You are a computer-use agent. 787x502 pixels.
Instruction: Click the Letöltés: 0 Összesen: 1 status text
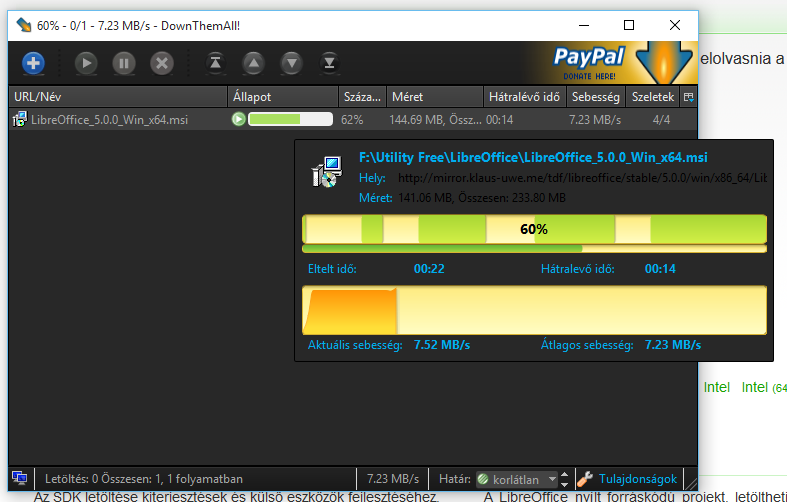click(x=144, y=479)
